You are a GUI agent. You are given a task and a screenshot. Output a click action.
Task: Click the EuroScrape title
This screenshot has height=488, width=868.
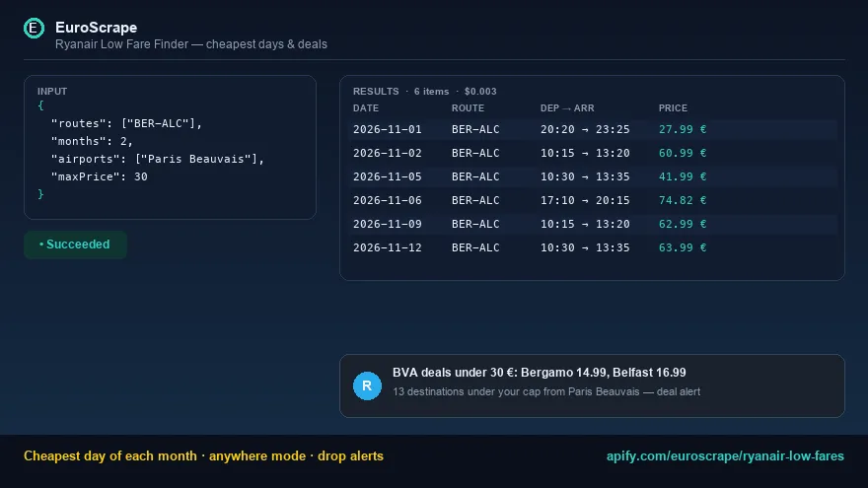click(x=96, y=28)
